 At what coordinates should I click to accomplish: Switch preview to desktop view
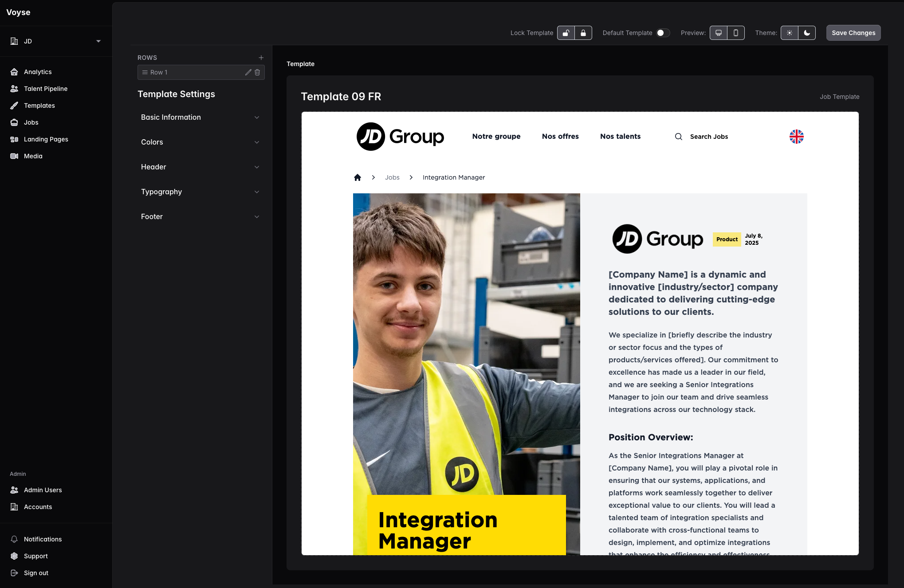click(x=719, y=33)
